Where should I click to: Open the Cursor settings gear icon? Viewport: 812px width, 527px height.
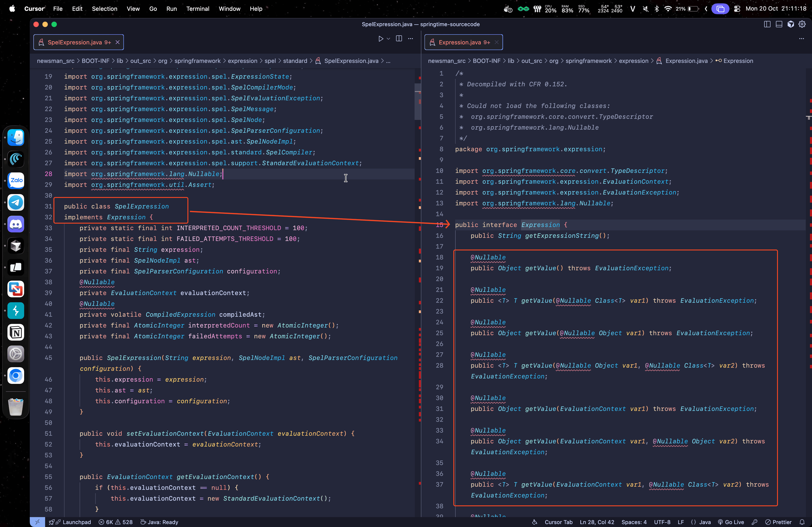(802, 24)
